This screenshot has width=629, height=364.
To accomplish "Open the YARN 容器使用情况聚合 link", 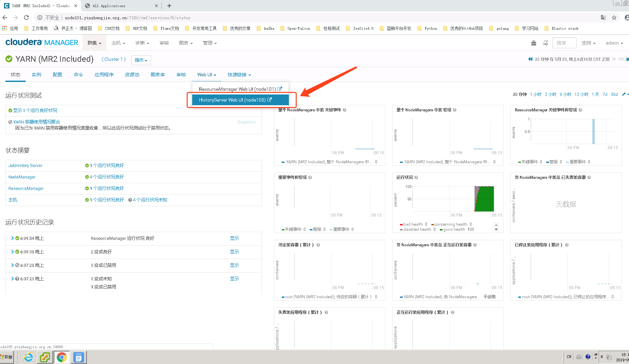I will (x=36, y=122).
